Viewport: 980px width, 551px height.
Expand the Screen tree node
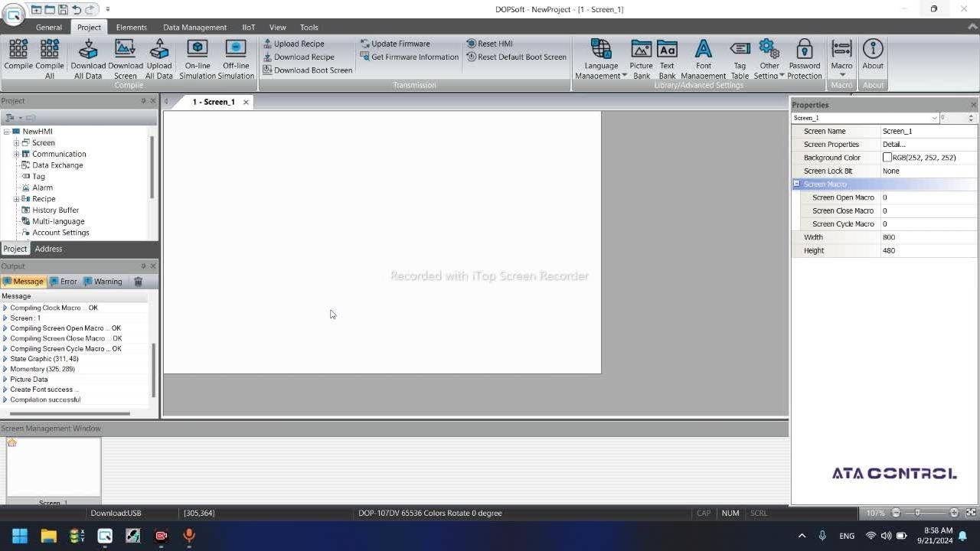[x=16, y=143]
